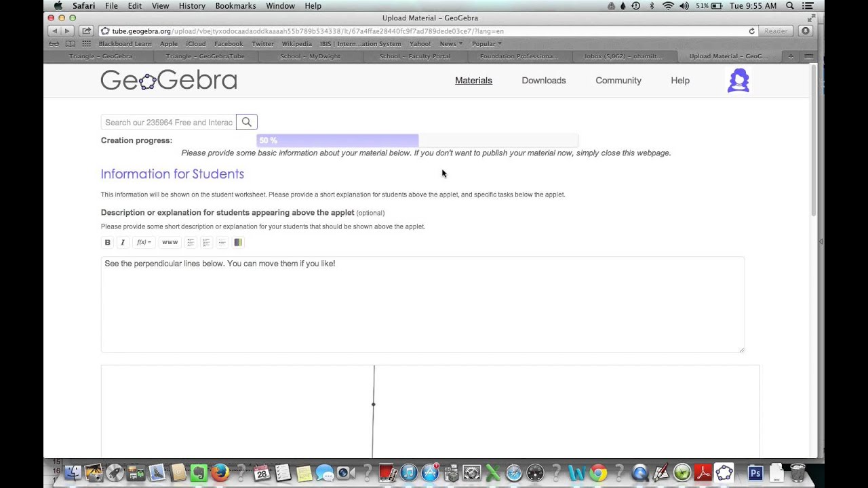Open the Top Sites grid icon
868x488 pixels.
(86, 44)
